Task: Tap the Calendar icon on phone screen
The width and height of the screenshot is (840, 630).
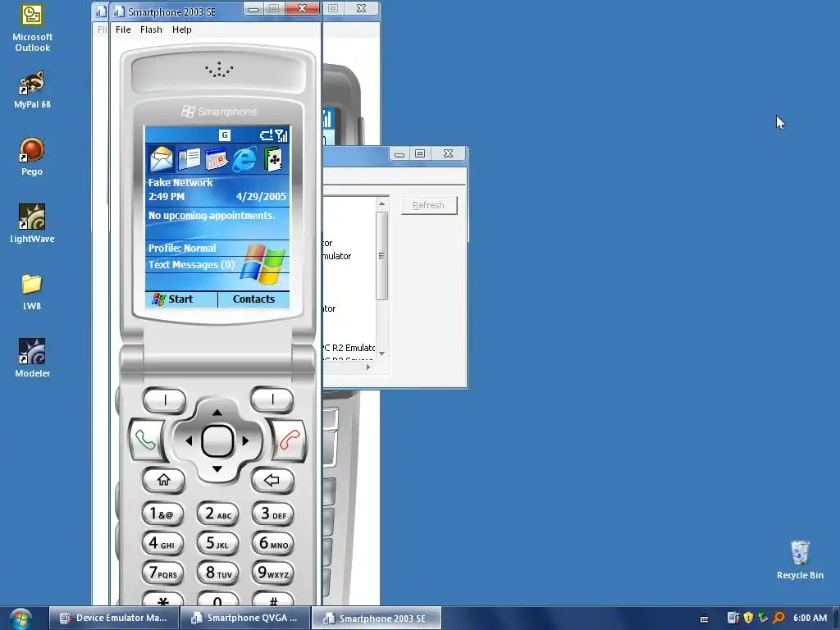Action: tap(217, 160)
